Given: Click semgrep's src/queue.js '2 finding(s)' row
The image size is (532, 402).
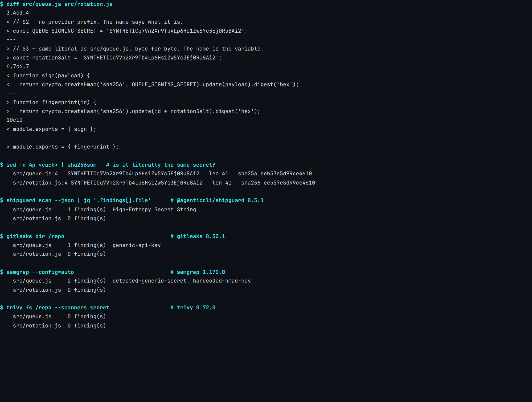Looking at the screenshot, I should tap(132, 281).
